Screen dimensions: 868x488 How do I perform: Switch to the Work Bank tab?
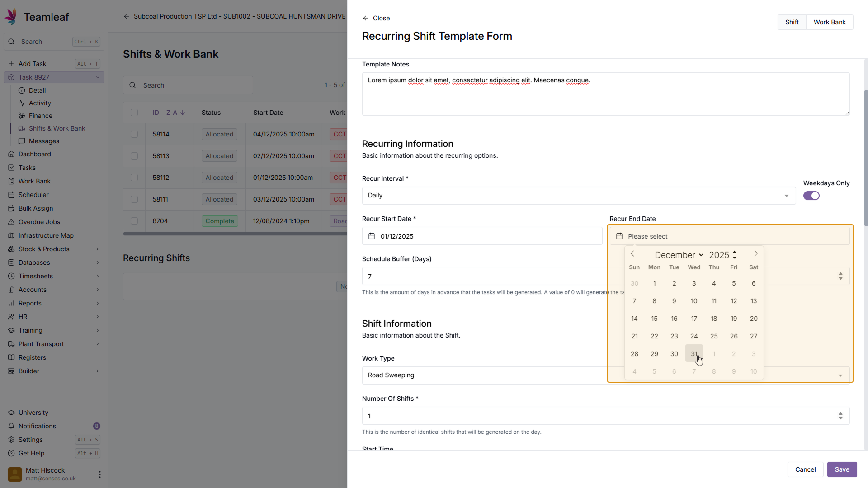[x=829, y=22]
